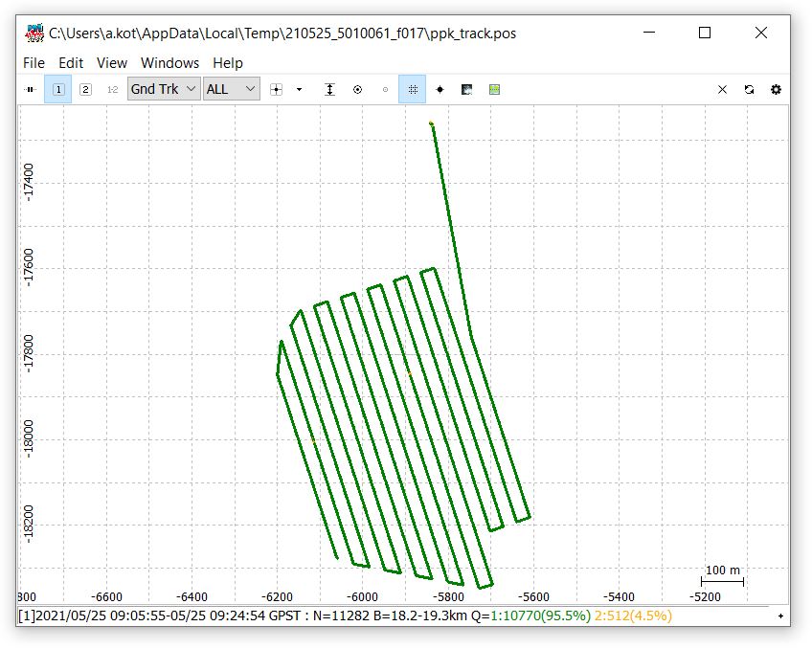Click the -18000 y-axis label
812x649 pixels.
click(x=29, y=438)
